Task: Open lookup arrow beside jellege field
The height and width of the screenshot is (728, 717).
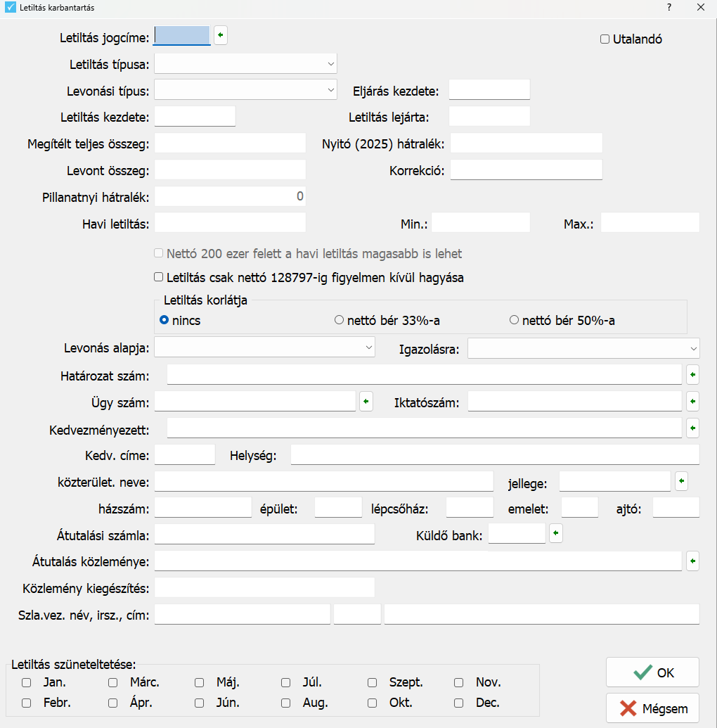Action: 681,481
